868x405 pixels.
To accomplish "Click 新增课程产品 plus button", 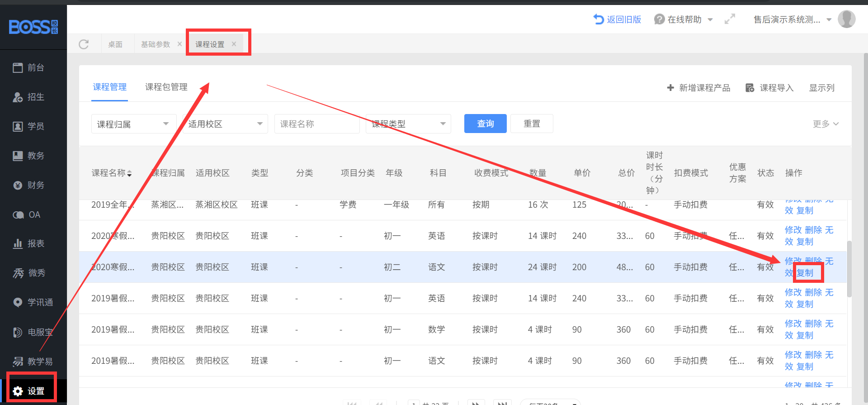I will pyautogui.click(x=698, y=88).
